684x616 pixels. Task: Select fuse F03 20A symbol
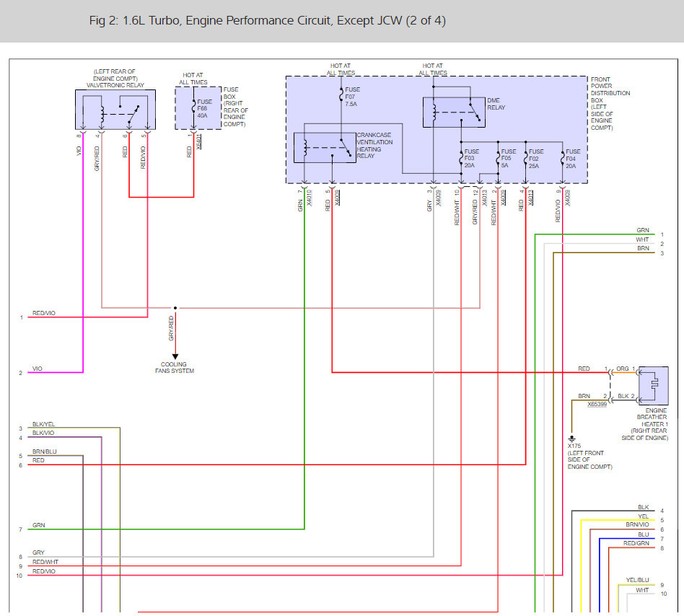click(x=461, y=158)
